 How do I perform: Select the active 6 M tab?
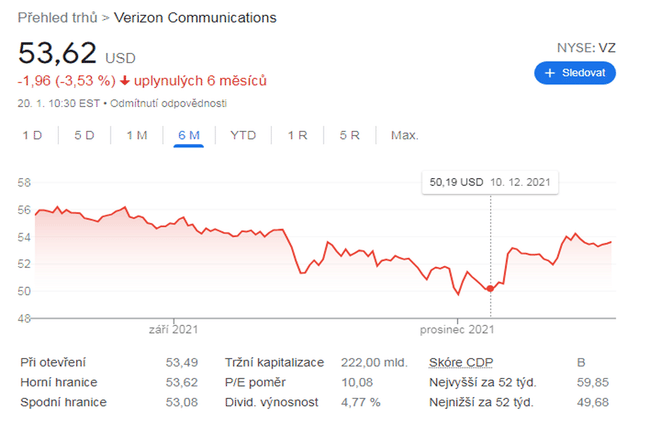[x=188, y=135]
